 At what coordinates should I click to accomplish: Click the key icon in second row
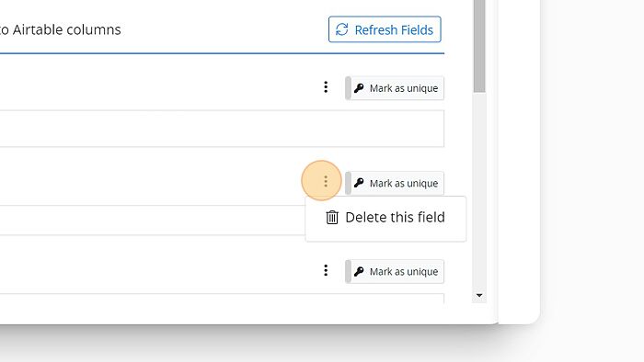tap(359, 183)
